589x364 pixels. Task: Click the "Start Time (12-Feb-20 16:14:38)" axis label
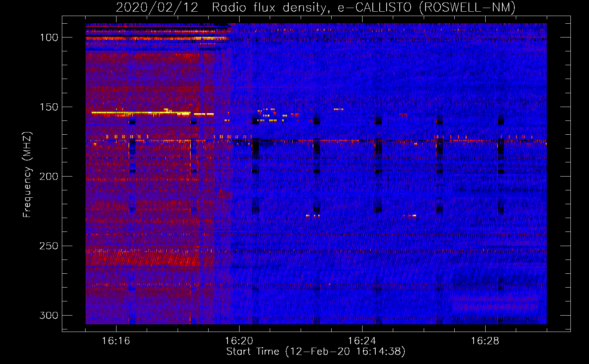(316, 352)
